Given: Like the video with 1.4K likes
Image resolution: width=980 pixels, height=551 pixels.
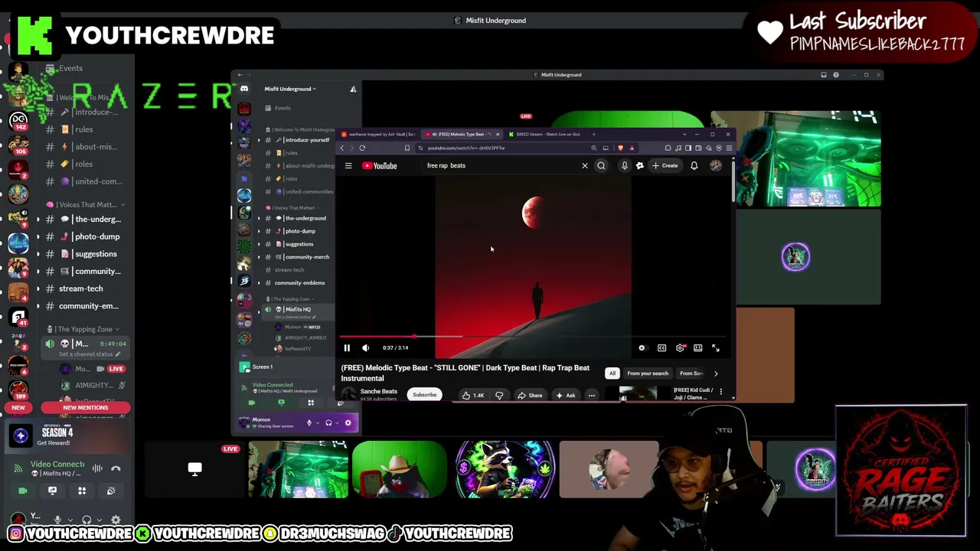Looking at the screenshot, I should click(473, 396).
